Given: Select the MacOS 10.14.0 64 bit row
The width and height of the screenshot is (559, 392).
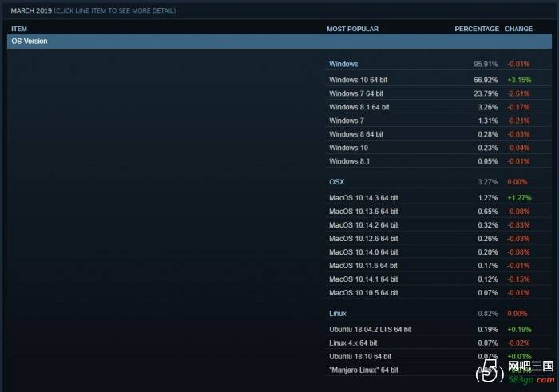Looking at the screenshot, I should [438, 252].
